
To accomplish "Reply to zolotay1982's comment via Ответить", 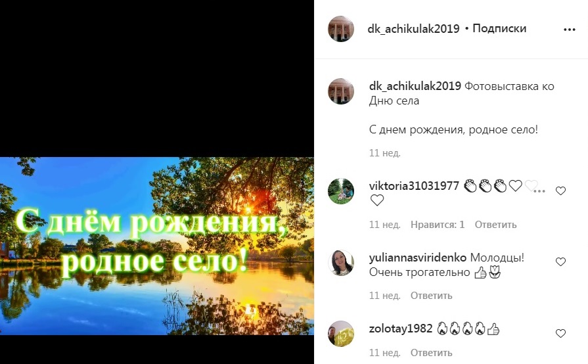I will (x=431, y=353).
